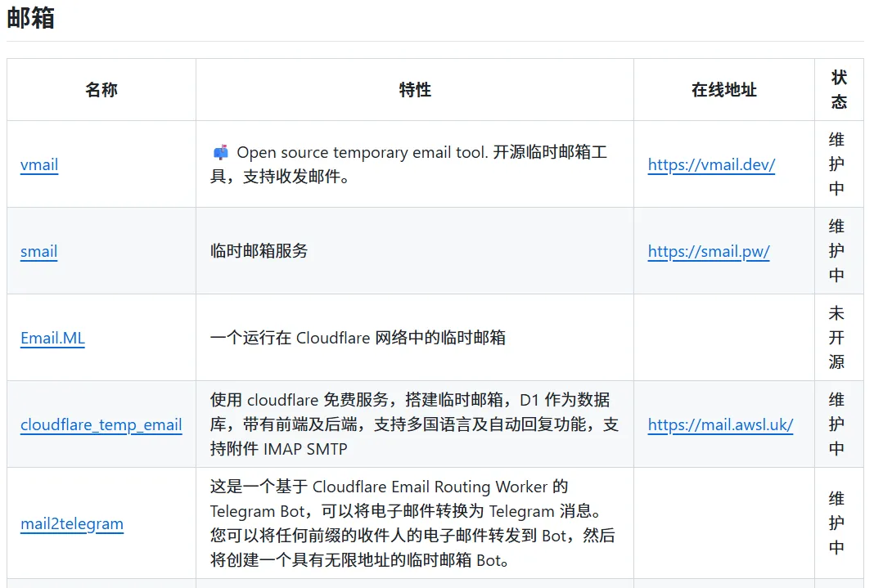Visit https://smail.pw/ online address
874x588 pixels.
click(x=709, y=252)
